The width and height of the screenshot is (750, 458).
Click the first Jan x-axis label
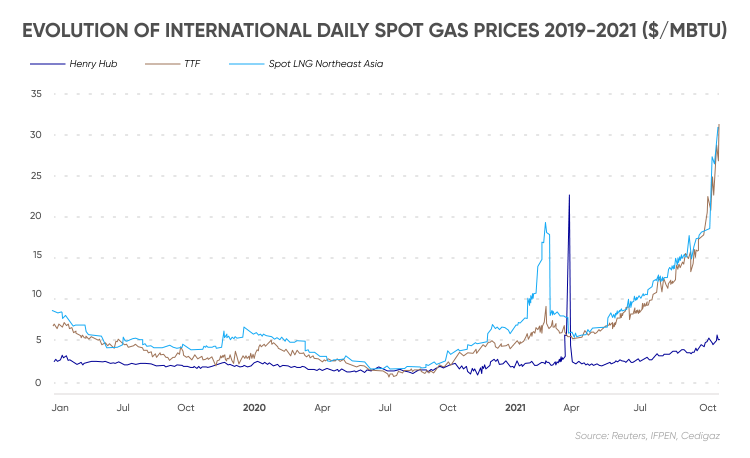pyautogui.click(x=60, y=408)
